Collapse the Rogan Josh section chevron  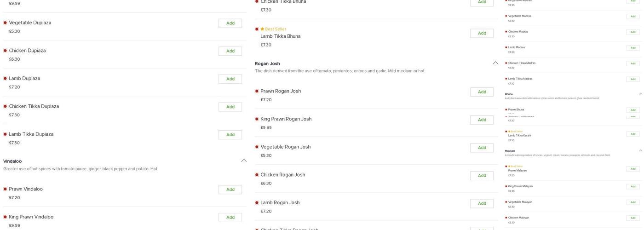coord(495,63)
